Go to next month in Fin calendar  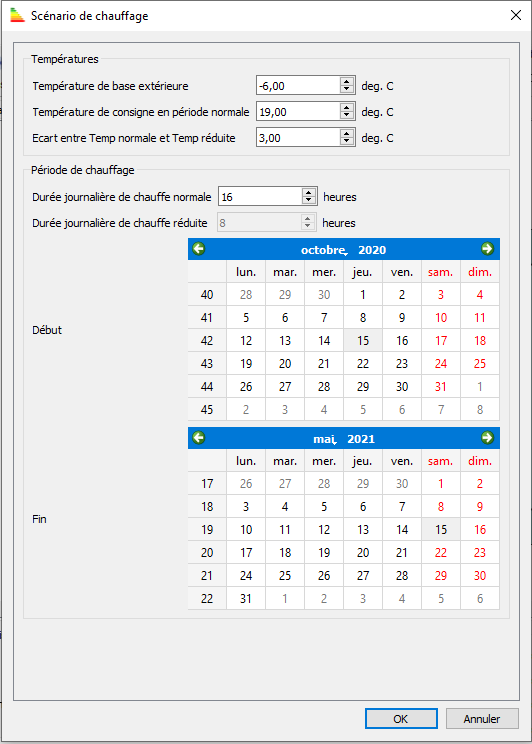coord(487,437)
